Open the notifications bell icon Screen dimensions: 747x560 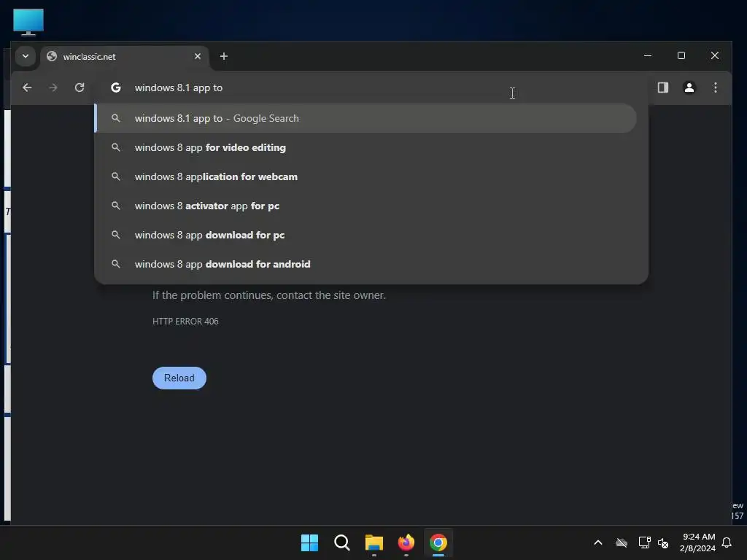point(727,542)
